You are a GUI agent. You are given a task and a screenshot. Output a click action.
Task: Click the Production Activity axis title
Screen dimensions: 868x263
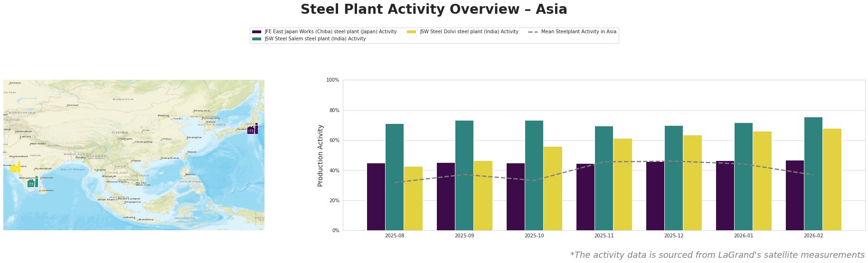321,155
